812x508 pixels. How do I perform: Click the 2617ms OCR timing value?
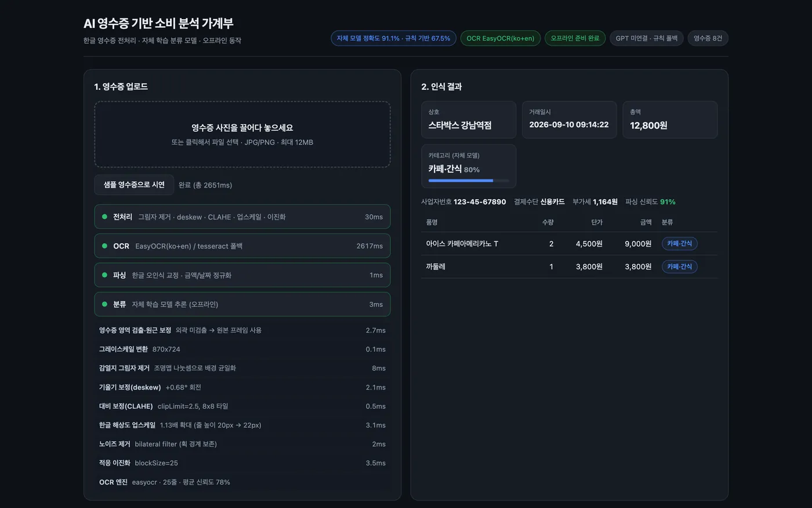click(369, 246)
